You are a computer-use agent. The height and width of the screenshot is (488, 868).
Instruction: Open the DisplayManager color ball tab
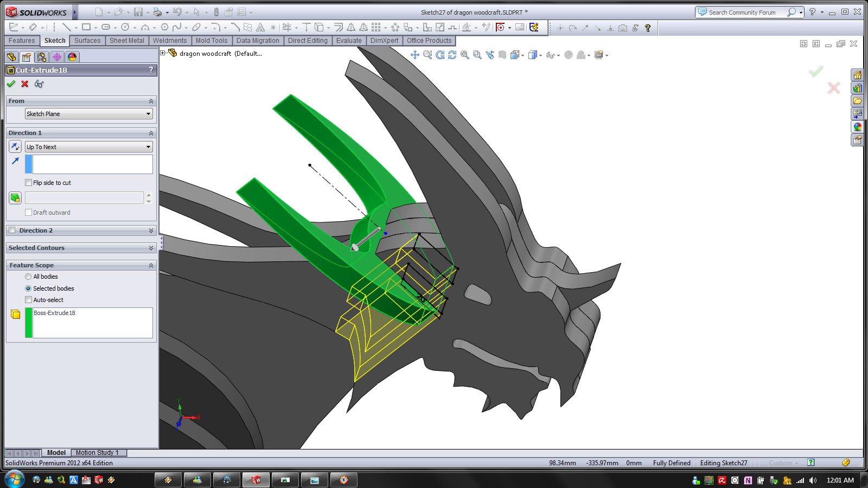[72, 57]
